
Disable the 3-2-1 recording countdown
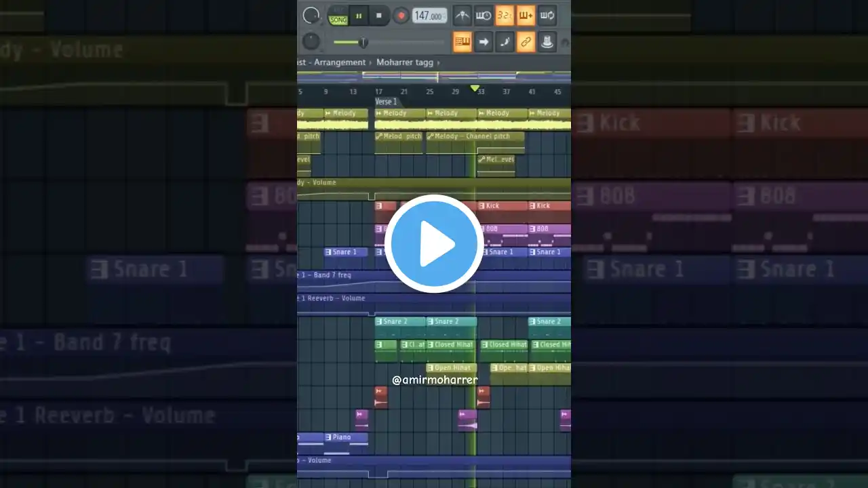coord(505,15)
